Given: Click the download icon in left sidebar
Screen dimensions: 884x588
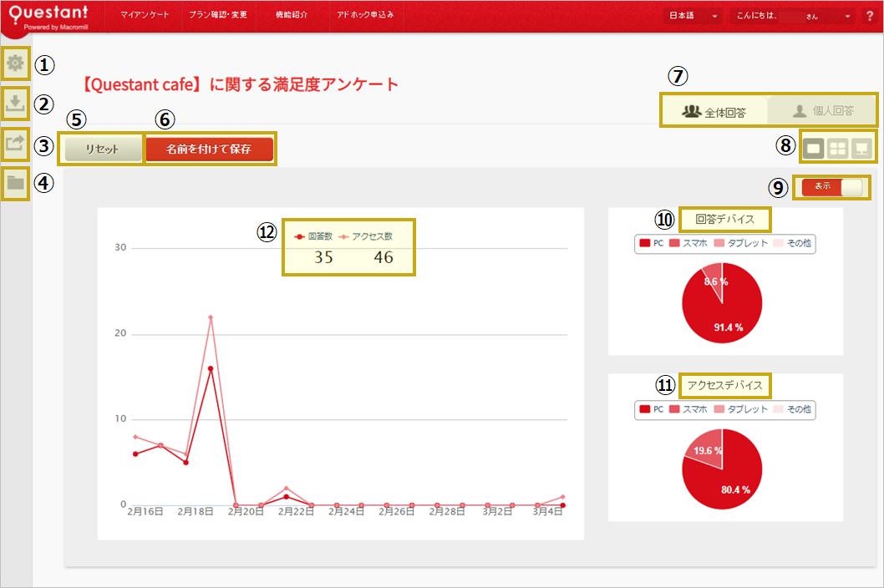Looking at the screenshot, I should 15,102.
